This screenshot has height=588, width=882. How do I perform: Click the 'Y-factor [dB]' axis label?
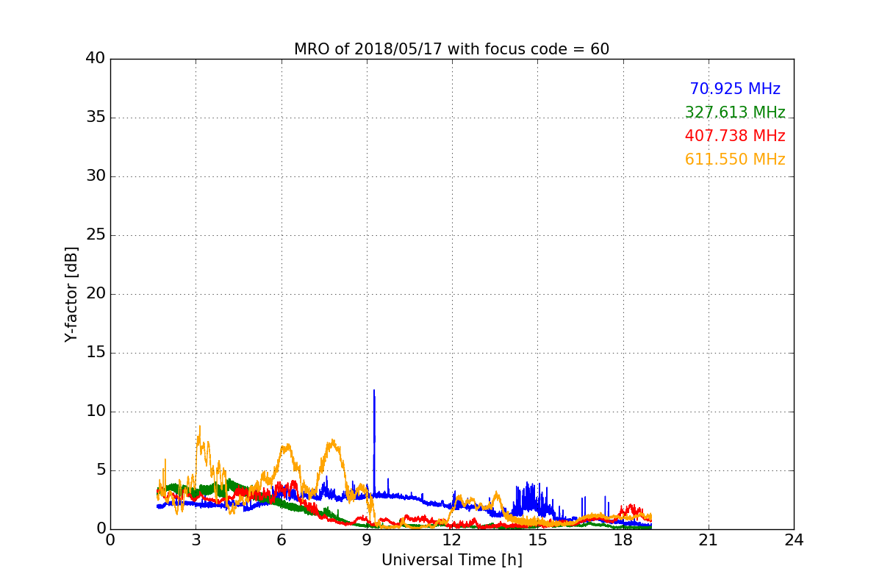[71, 294]
